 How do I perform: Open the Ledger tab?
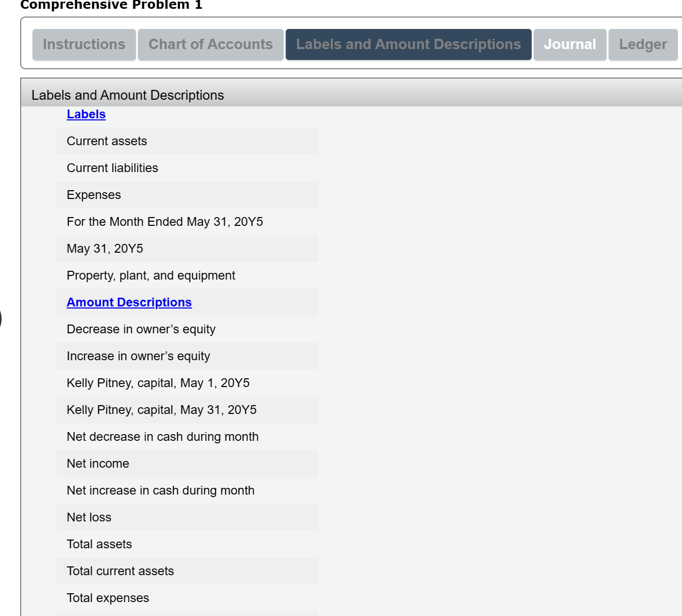point(643,44)
